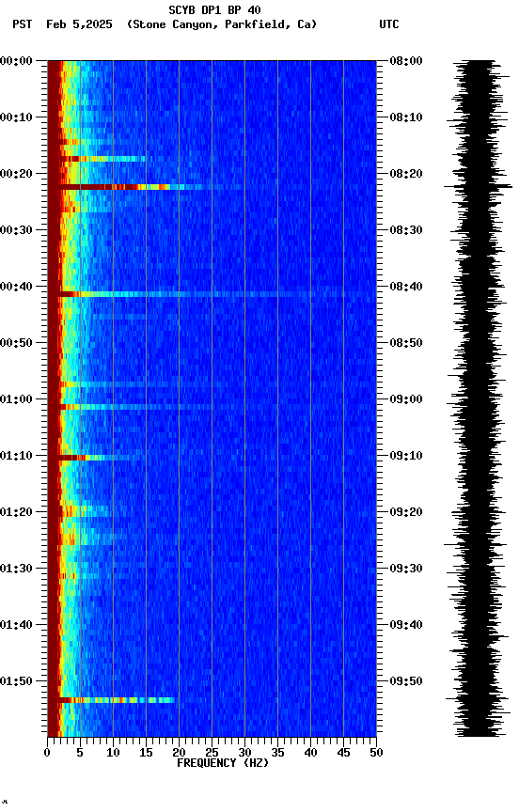Click the UTC time label '09:20'
The image size is (519, 812).
click(406, 512)
